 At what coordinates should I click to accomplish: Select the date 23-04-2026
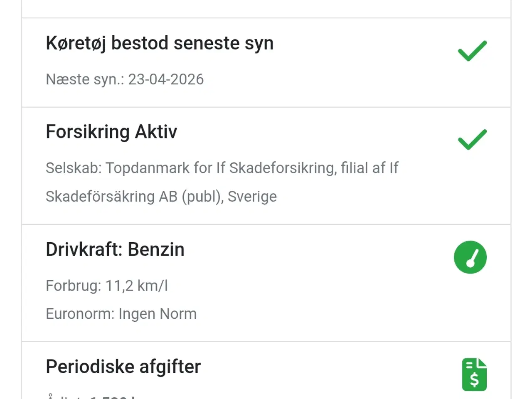166,79
